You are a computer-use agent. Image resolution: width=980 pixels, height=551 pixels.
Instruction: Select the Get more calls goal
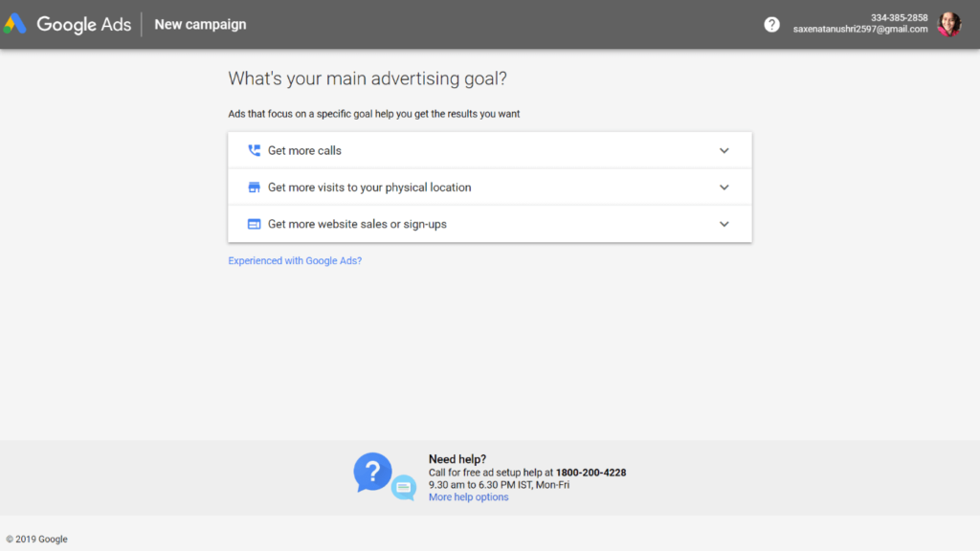[304, 150]
